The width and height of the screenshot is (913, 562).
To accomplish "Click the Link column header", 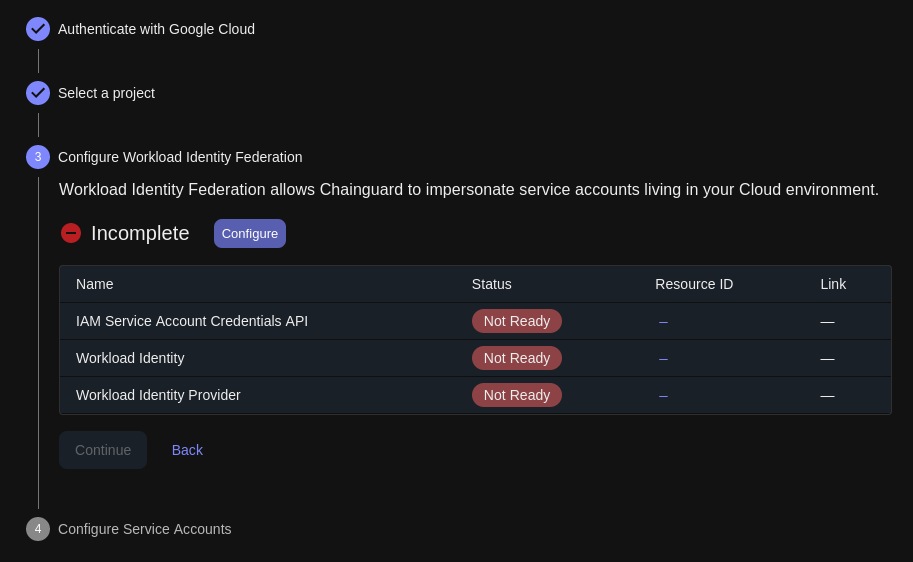I will pos(833,284).
